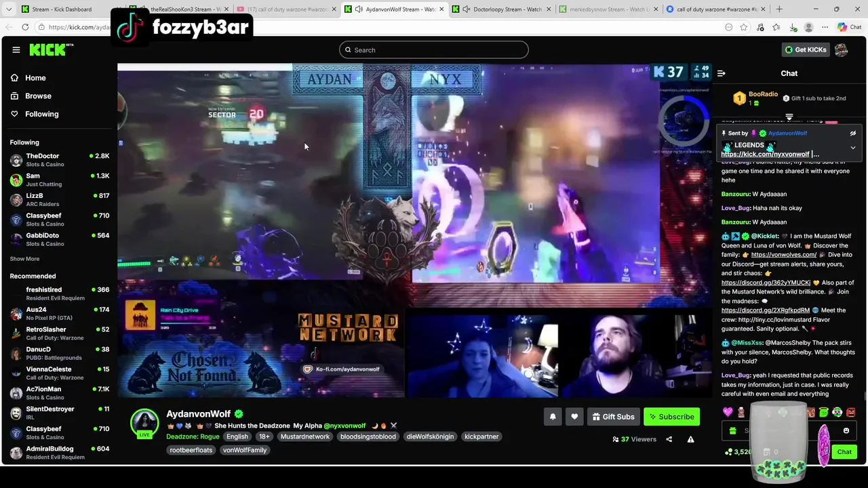This screenshot has width=868, height=488.
Task: Select LizzB ARC Raiders channel
Action: point(59,199)
